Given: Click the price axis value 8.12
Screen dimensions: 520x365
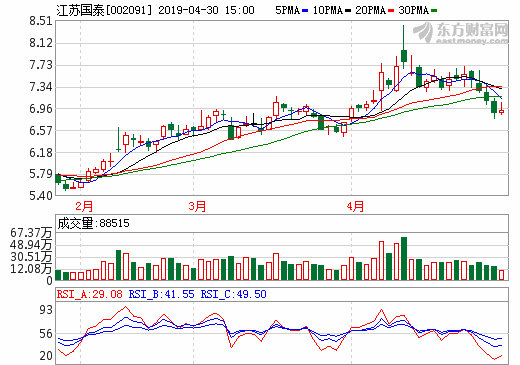Looking at the screenshot, I should click(x=41, y=43).
